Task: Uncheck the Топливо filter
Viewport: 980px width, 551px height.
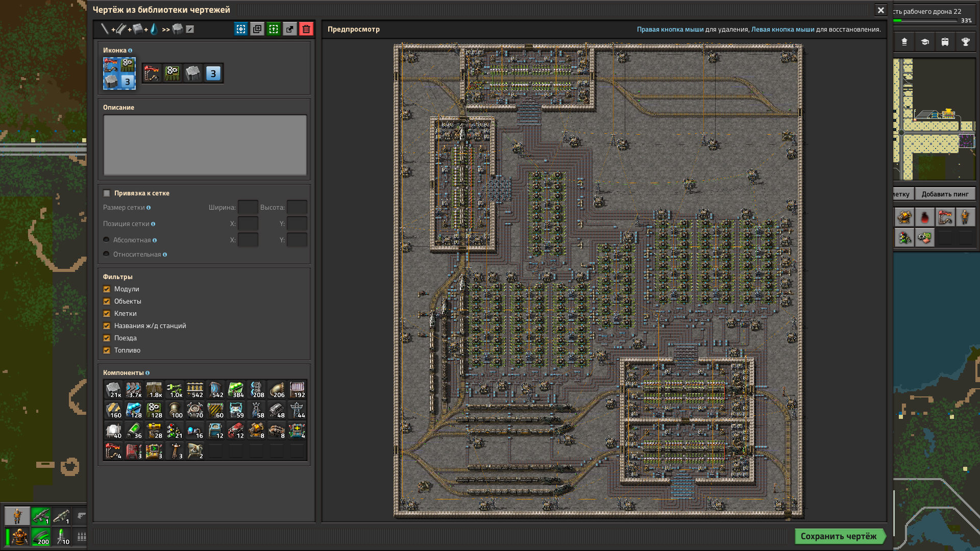Action: coord(107,350)
